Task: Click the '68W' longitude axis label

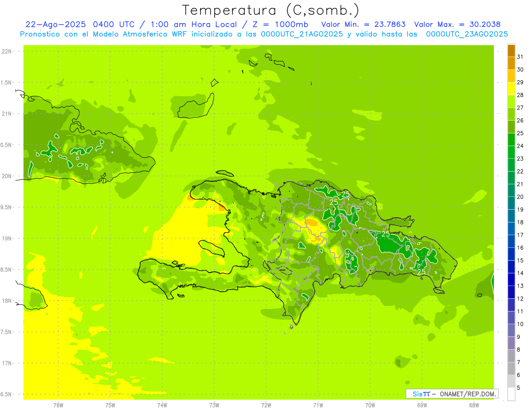Action: click(473, 405)
